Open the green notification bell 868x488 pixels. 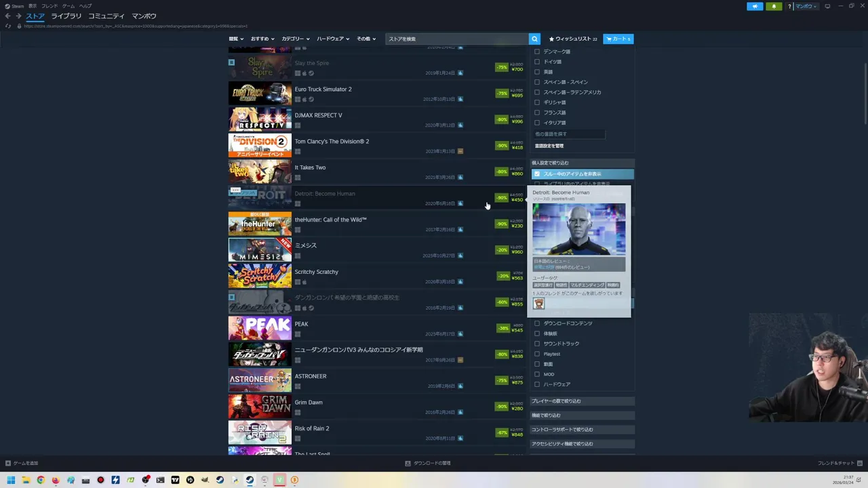point(774,6)
